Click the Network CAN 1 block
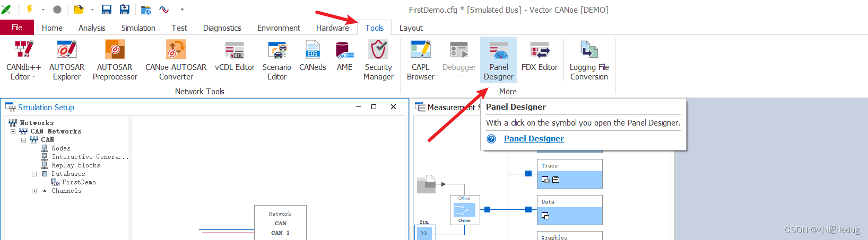This screenshot has height=240, width=868. tap(280, 223)
